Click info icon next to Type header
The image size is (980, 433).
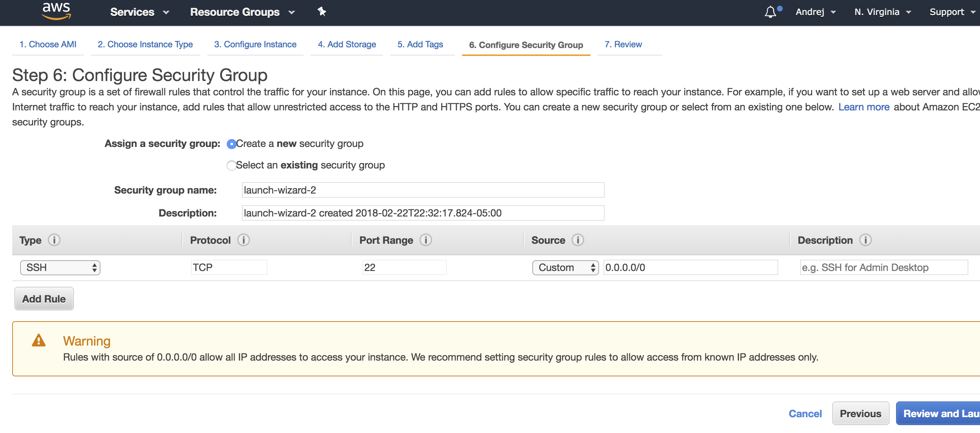coord(54,240)
